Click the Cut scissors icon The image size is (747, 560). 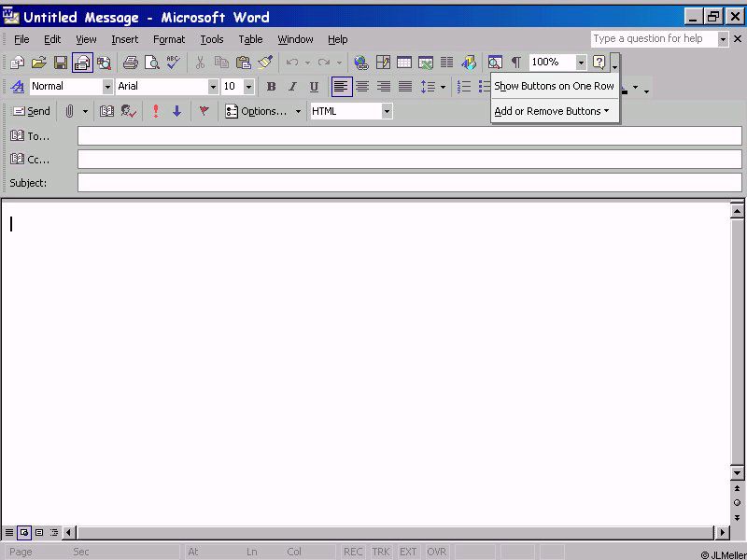click(x=200, y=63)
